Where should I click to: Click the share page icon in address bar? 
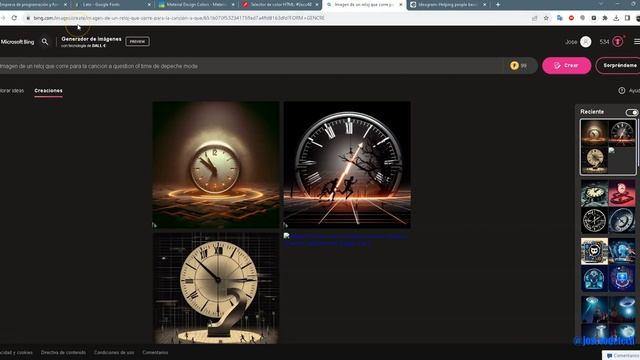(x=534, y=18)
